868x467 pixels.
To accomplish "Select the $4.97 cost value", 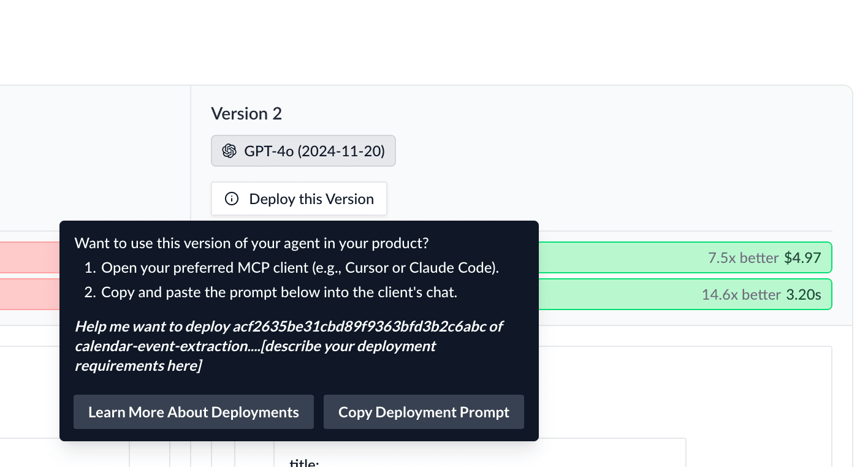I will (804, 257).
